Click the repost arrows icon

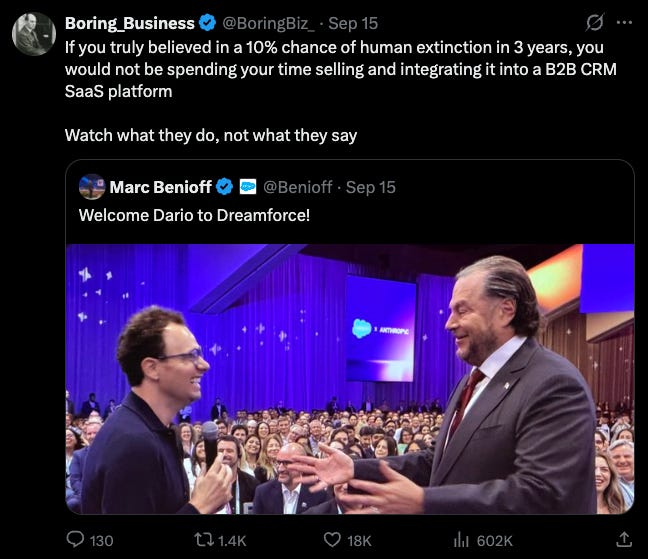(x=204, y=540)
